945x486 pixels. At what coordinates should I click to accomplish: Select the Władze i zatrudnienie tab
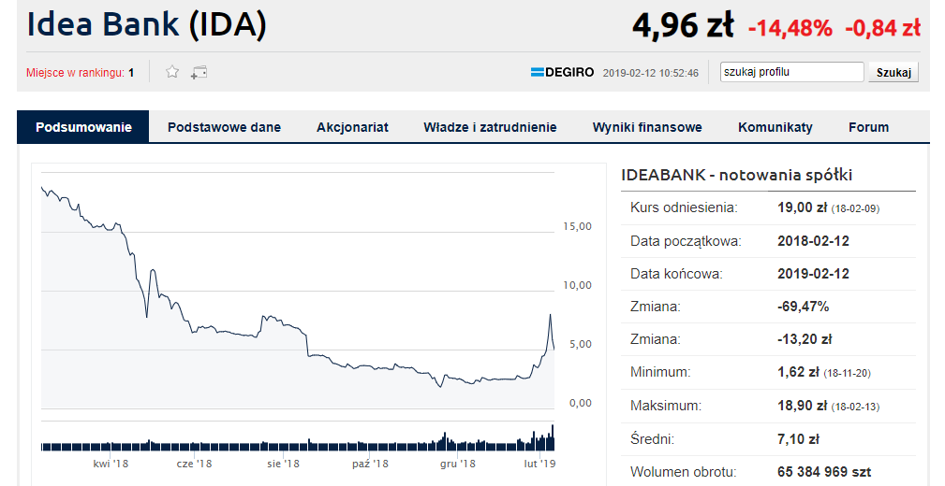coord(490,127)
